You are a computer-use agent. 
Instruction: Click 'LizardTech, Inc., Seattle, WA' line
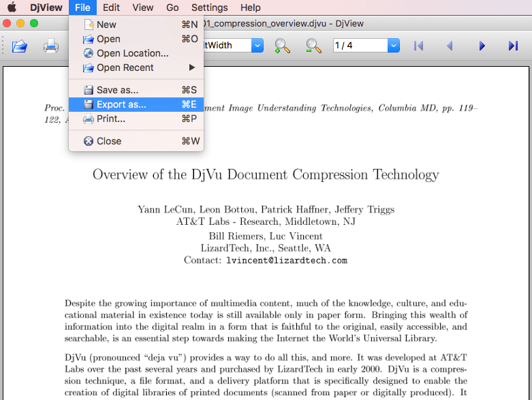[266, 248]
